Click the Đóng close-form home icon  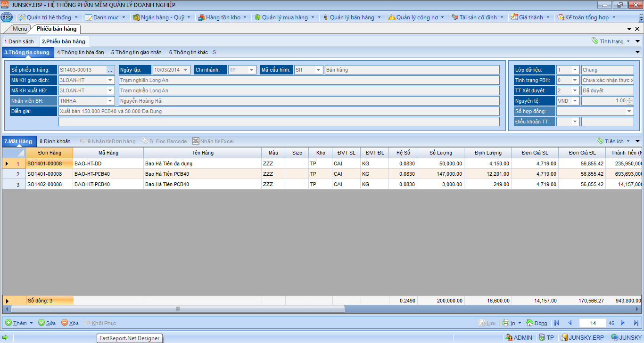click(x=530, y=323)
